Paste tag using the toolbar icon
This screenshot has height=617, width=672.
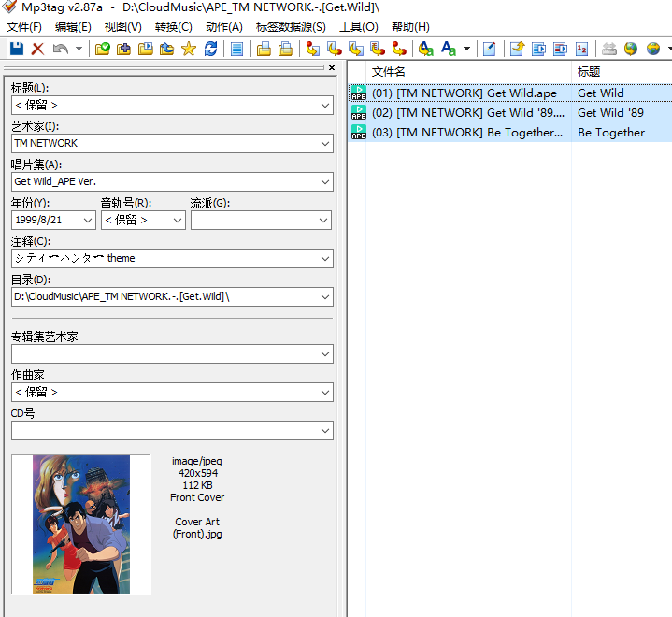point(285,49)
